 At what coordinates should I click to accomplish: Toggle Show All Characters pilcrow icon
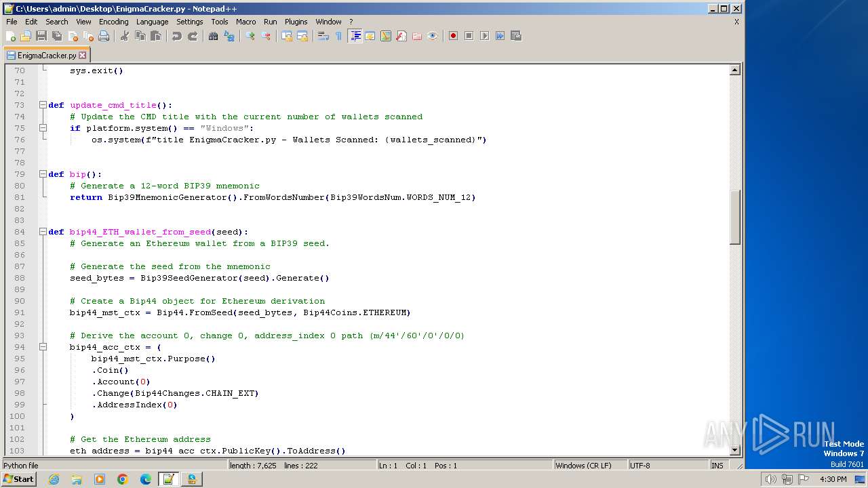(x=338, y=36)
